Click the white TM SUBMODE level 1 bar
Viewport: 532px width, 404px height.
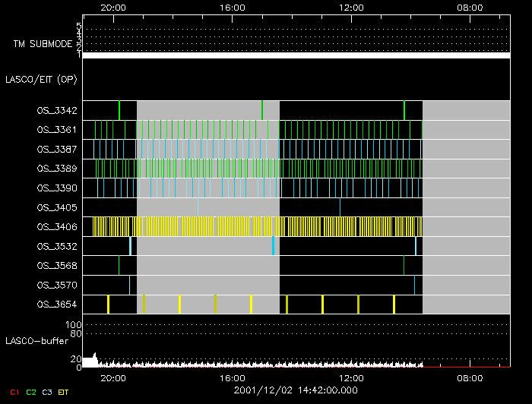tap(296, 55)
